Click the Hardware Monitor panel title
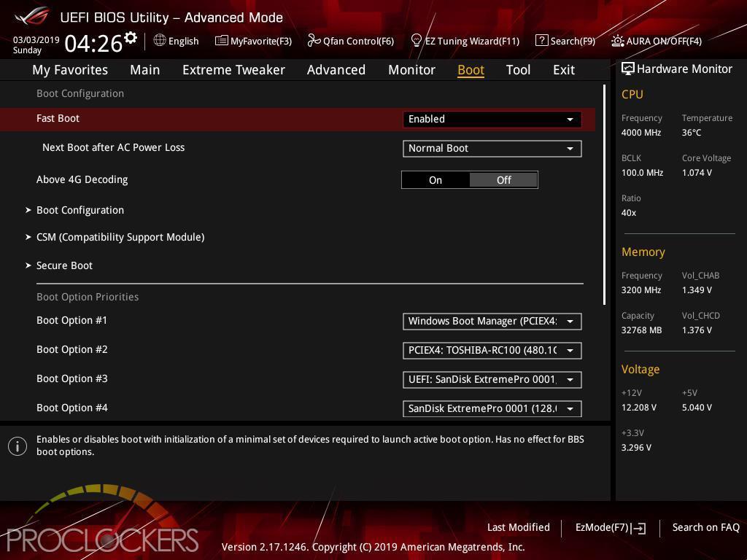747x560 pixels. [x=684, y=69]
